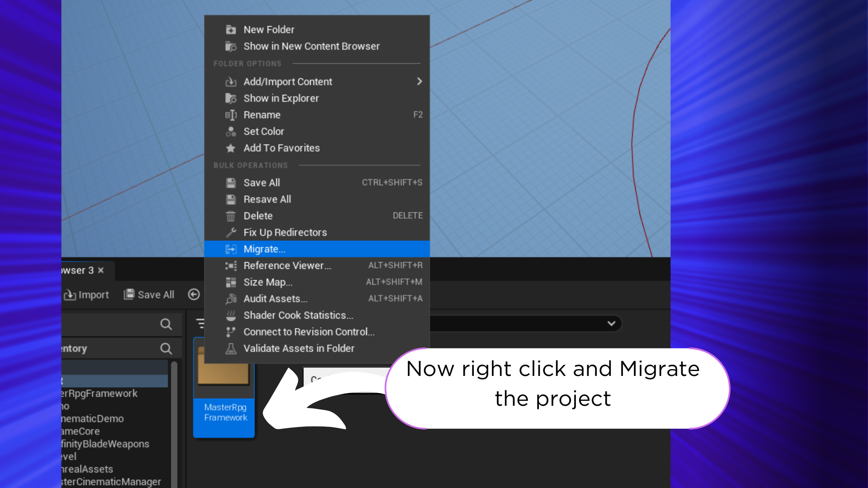Select Show in New Content Browser
Screen dimensions: 868x488
(x=316, y=46)
